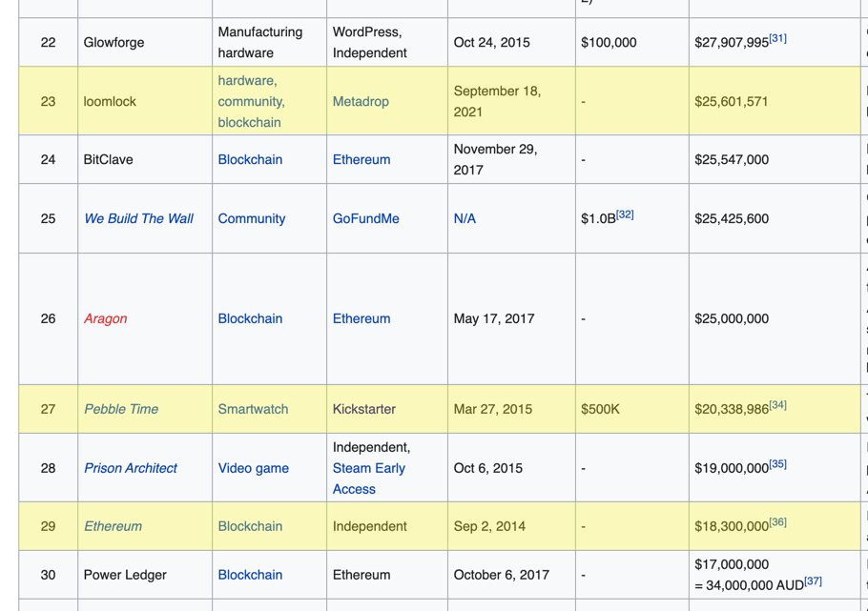The image size is (868, 611).
Task: Open the Ethereum project link in row 29
Action: (x=113, y=526)
